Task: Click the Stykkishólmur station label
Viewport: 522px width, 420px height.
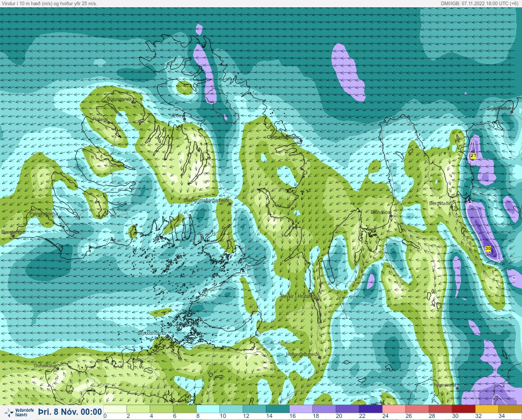Action: [x=152, y=333]
